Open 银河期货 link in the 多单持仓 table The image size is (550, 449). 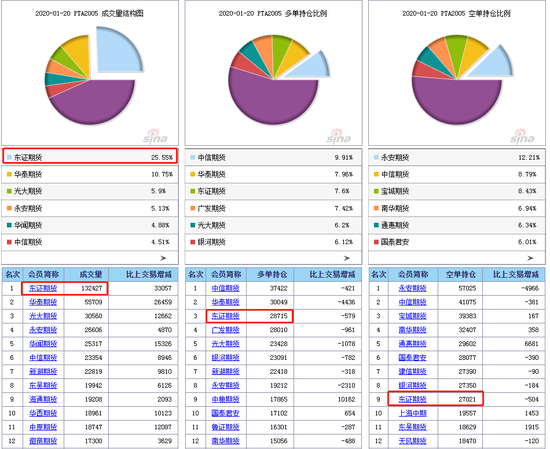click(x=226, y=358)
